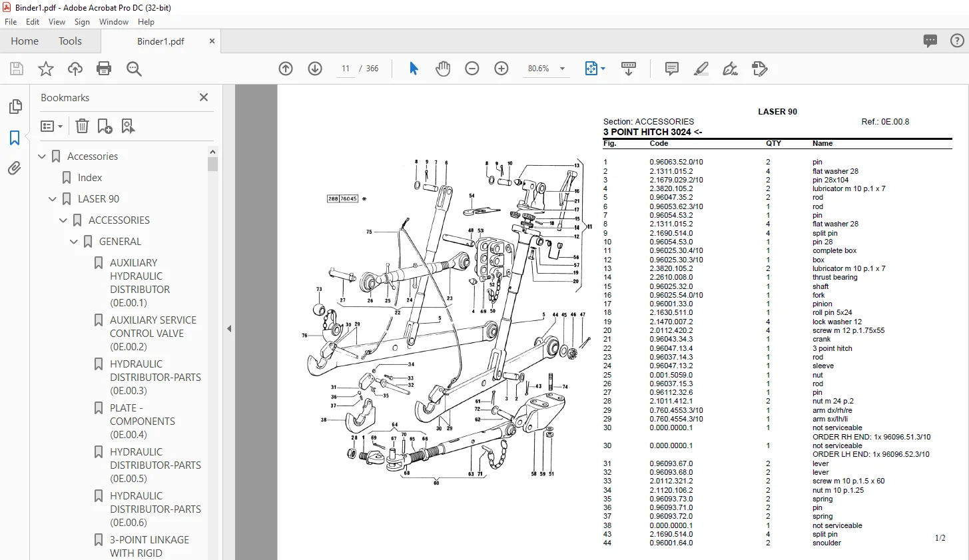969x560 pixels.
Task: Add a new bookmark
Action: [x=105, y=126]
